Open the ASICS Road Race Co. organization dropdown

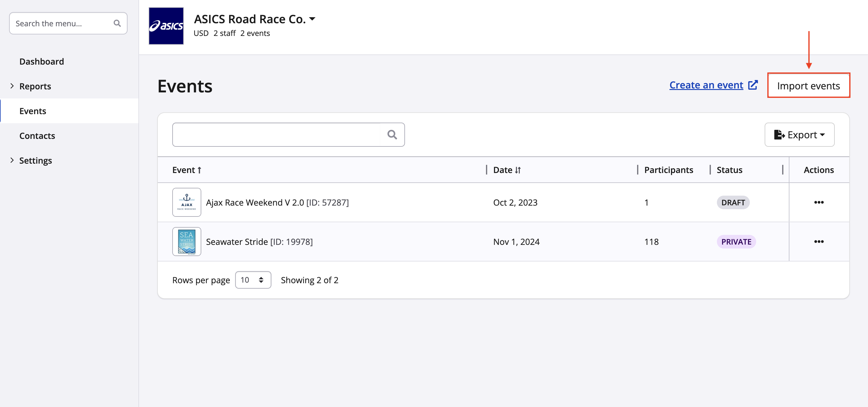pos(312,19)
